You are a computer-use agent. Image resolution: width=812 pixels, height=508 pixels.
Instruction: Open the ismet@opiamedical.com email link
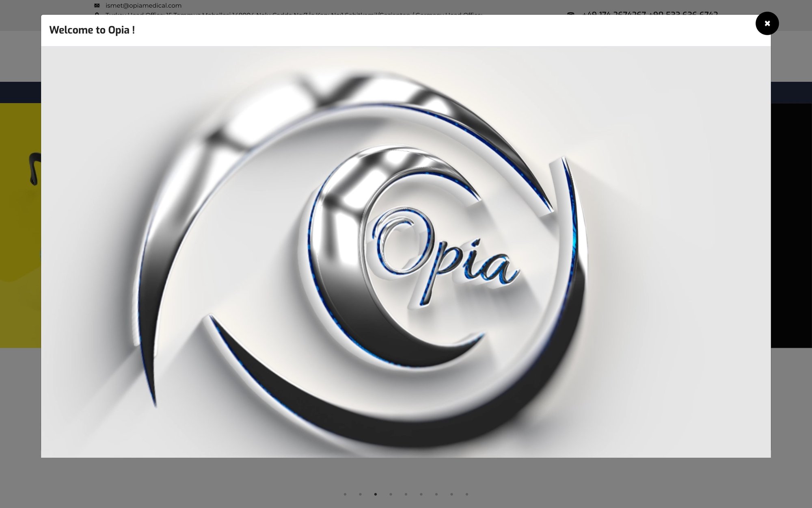pos(143,5)
